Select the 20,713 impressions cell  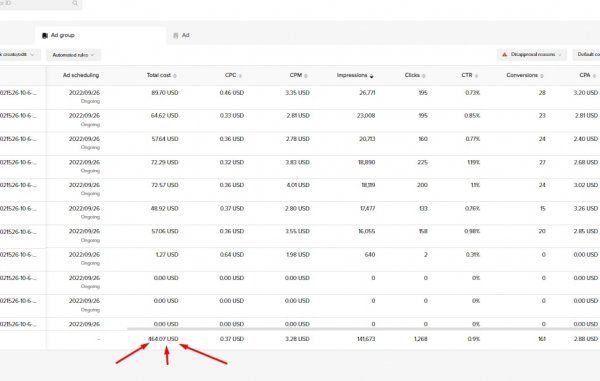pyautogui.click(x=367, y=139)
